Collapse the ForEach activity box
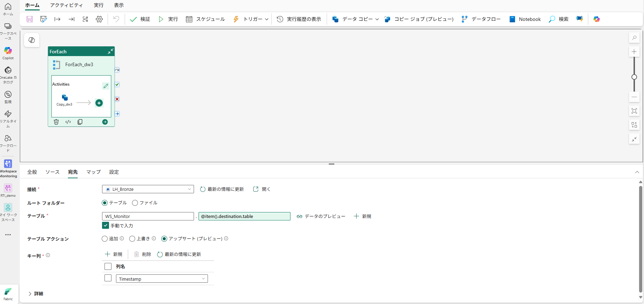Image resolution: width=644 pixels, height=304 pixels. click(110, 52)
